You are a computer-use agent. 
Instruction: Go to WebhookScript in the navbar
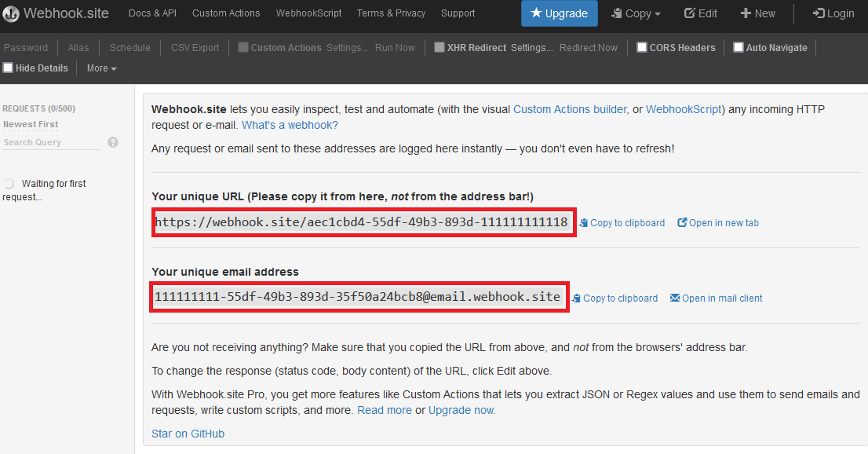[x=308, y=13]
